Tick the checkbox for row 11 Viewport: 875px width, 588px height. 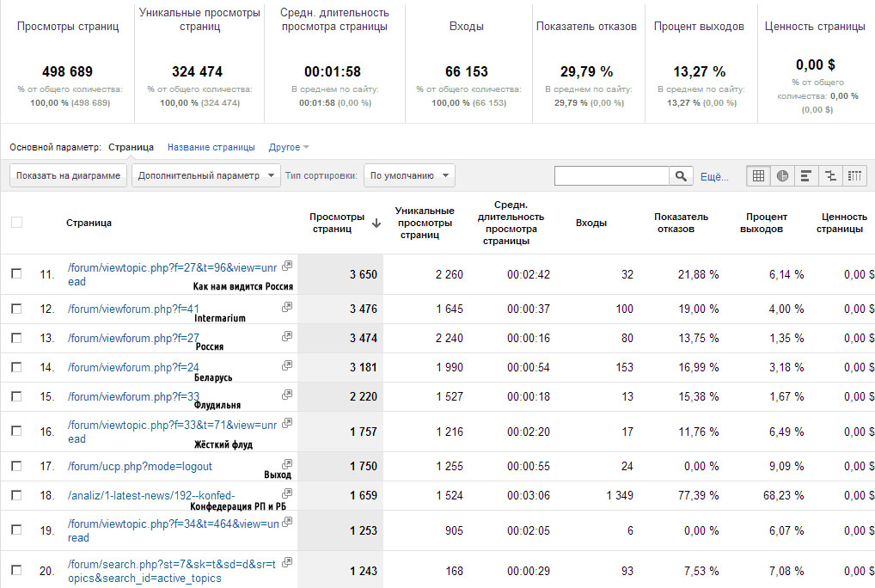[x=16, y=273]
